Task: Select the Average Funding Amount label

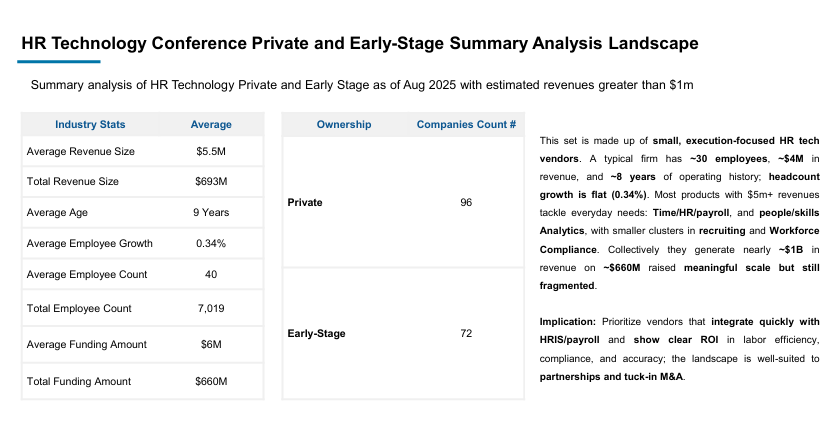Action: (x=87, y=344)
